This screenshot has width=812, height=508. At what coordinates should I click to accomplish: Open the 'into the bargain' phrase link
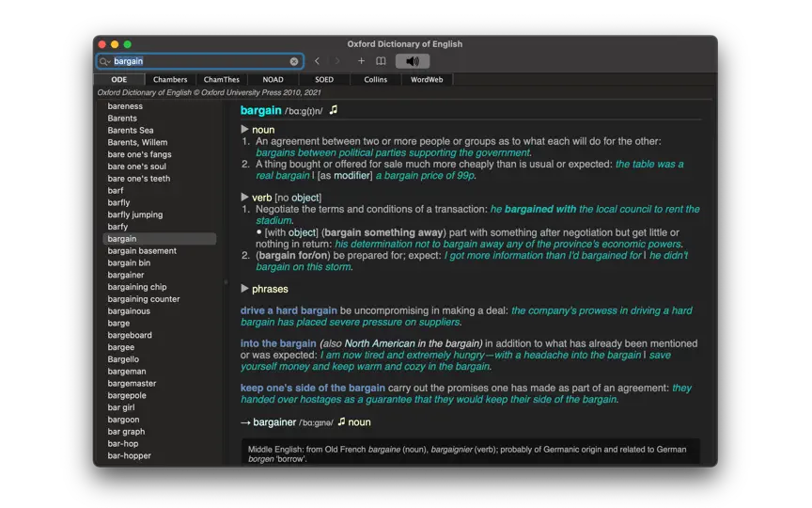pyautogui.click(x=278, y=343)
